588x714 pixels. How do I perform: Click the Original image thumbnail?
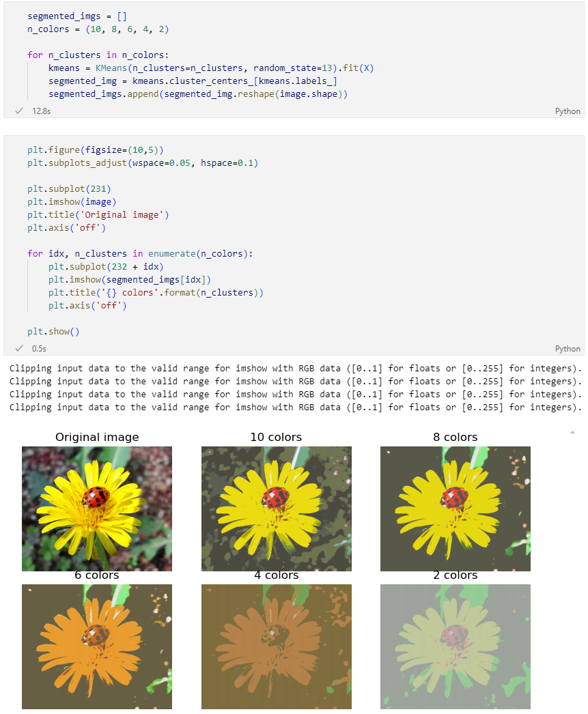97,509
